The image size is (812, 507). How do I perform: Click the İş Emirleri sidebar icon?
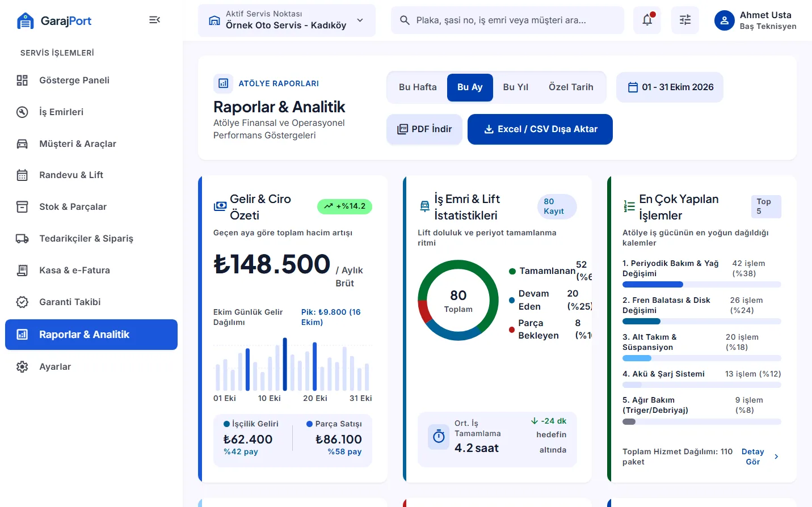click(x=22, y=112)
